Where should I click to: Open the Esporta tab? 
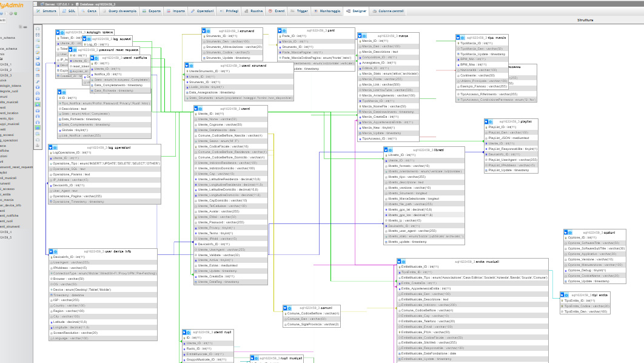(152, 11)
